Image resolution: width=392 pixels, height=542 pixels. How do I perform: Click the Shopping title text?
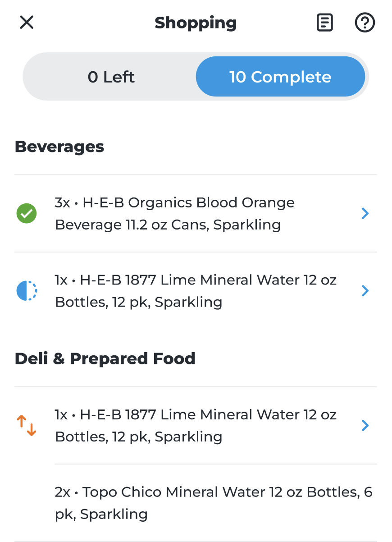tap(196, 23)
